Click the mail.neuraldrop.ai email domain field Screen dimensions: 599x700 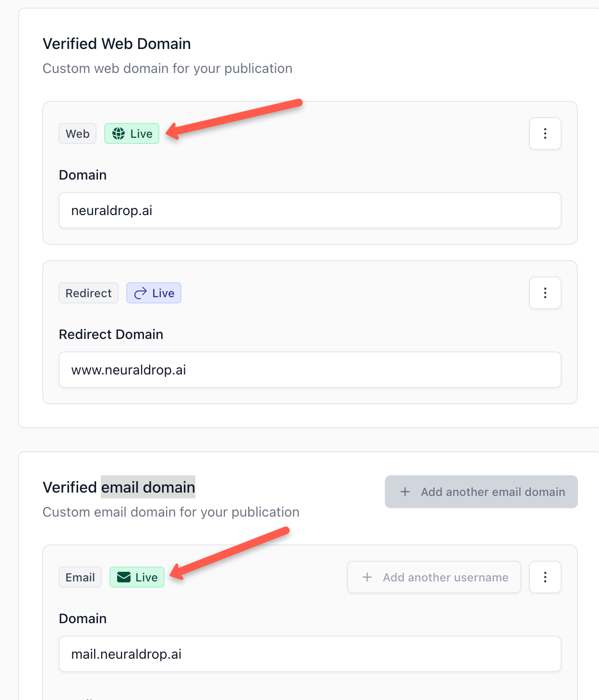[x=310, y=653]
